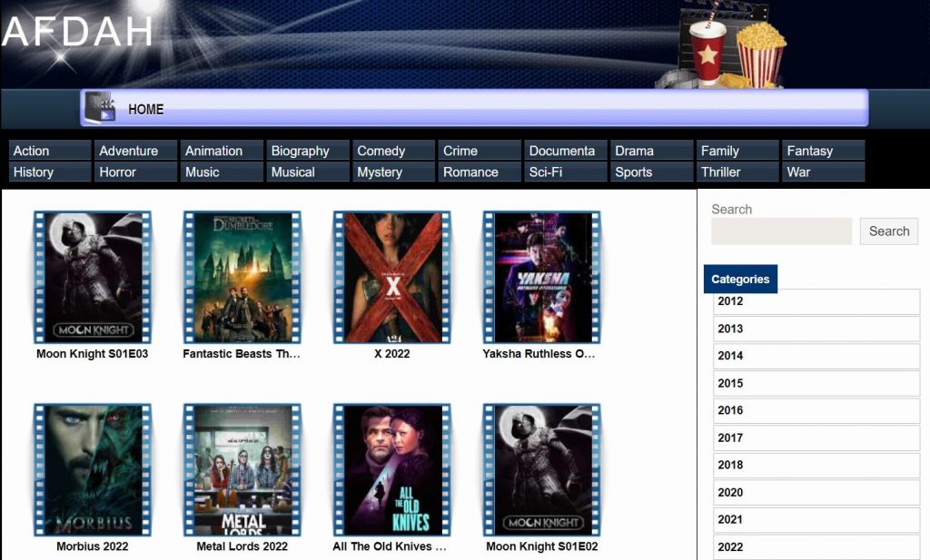930x560 pixels.
Task: Open the War genre
Action: point(824,172)
